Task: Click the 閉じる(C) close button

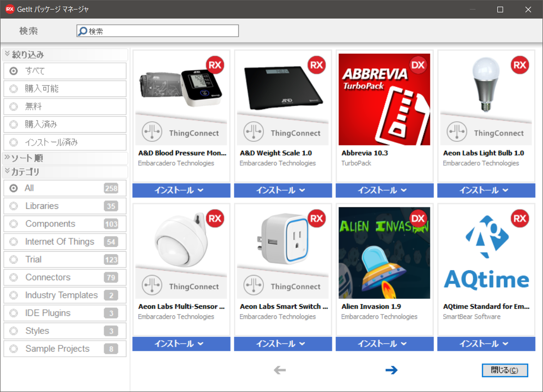Action: (x=505, y=370)
